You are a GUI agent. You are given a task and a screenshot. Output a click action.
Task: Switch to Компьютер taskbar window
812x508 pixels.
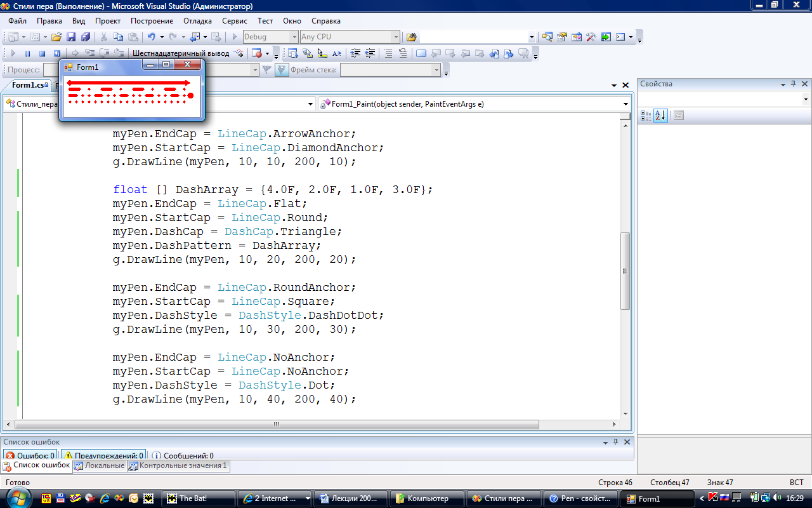tap(428, 498)
